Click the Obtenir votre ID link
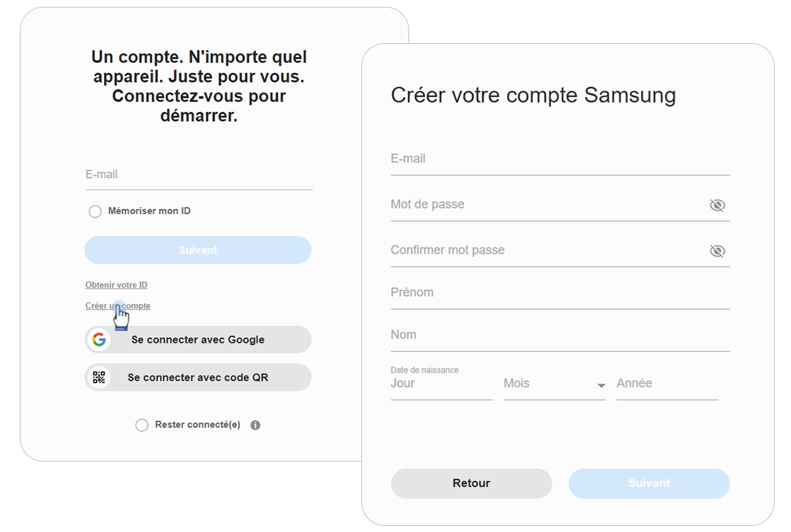The height and width of the screenshot is (532, 791). (x=116, y=284)
